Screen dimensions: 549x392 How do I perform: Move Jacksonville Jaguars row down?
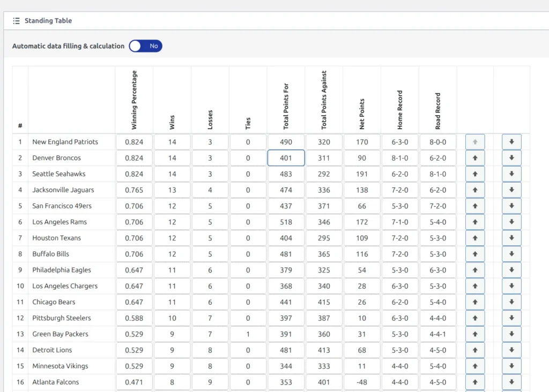pos(511,190)
